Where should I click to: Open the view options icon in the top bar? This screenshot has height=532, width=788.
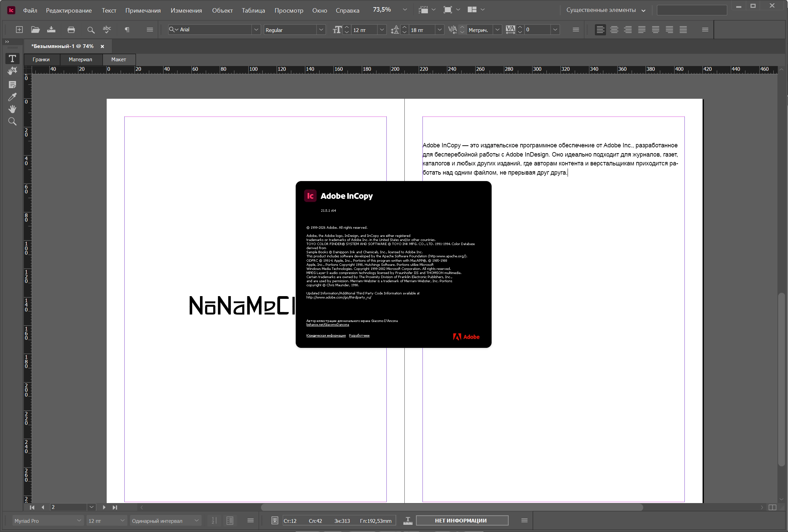pos(423,10)
